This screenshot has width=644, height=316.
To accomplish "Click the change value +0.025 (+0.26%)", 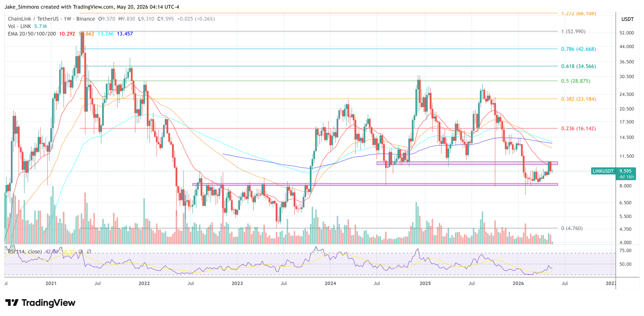I will pyautogui.click(x=196, y=19).
